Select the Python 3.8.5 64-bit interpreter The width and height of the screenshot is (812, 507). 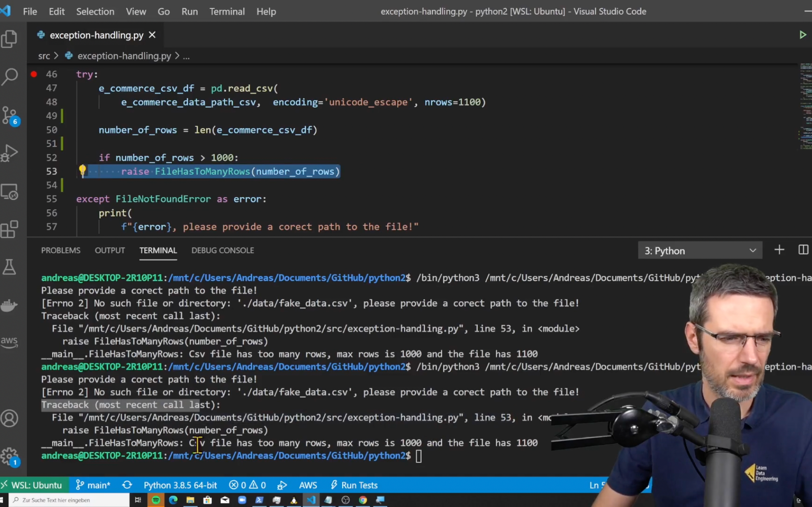coord(180,485)
